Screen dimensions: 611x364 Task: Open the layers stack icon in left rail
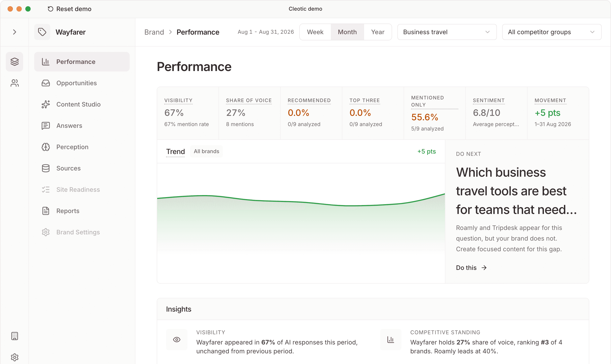(14, 61)
